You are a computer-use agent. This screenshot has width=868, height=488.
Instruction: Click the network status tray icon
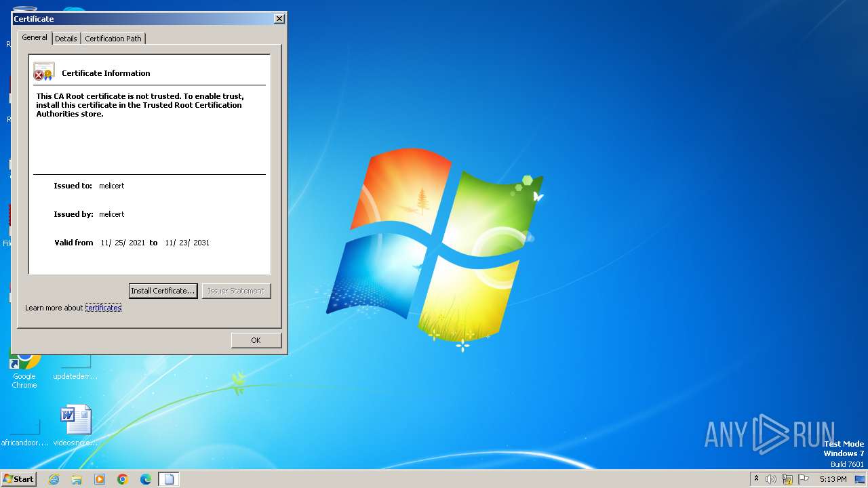pyautogui.click(x=787, y=479)
